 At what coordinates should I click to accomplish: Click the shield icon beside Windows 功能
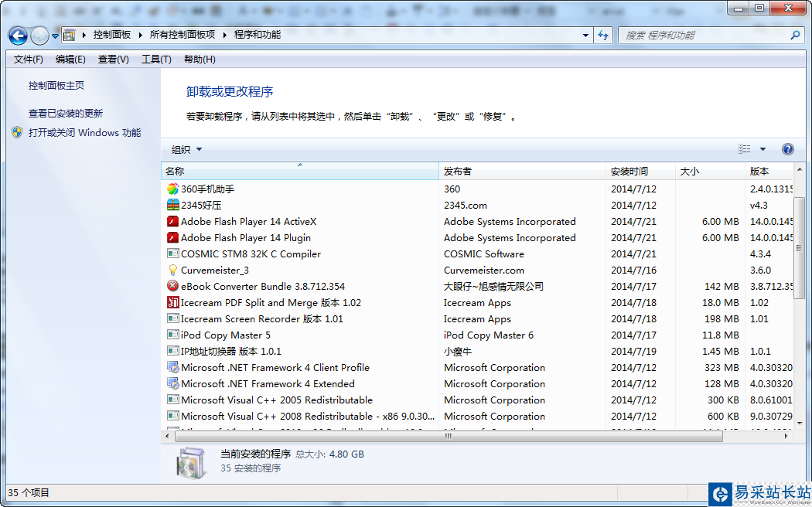pyautogui.click(x=17, y=132)
